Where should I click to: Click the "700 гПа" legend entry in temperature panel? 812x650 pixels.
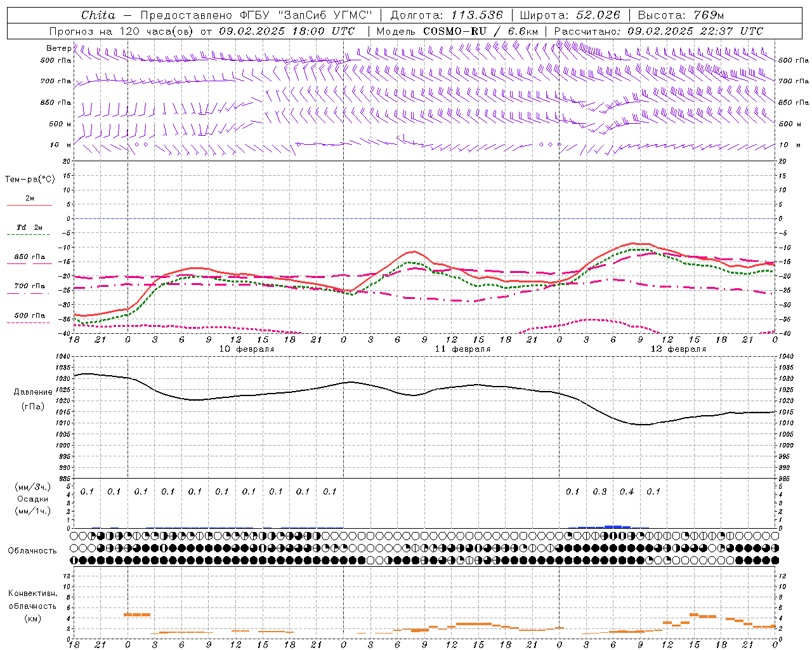(30, 286)
